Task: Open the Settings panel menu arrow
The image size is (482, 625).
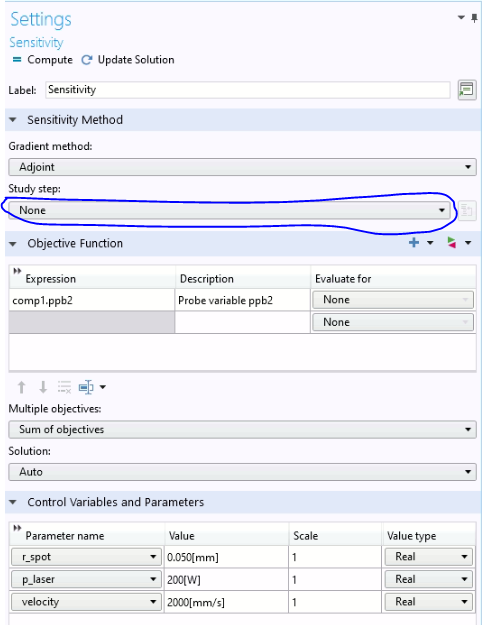Action: (461, 18)
